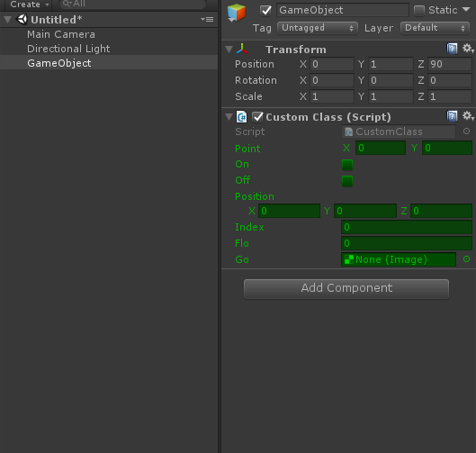Viewport: 476px width, 453px height.
Task: Open the Tag dropdown showing Untagged
Action: (x=318, y=28)
